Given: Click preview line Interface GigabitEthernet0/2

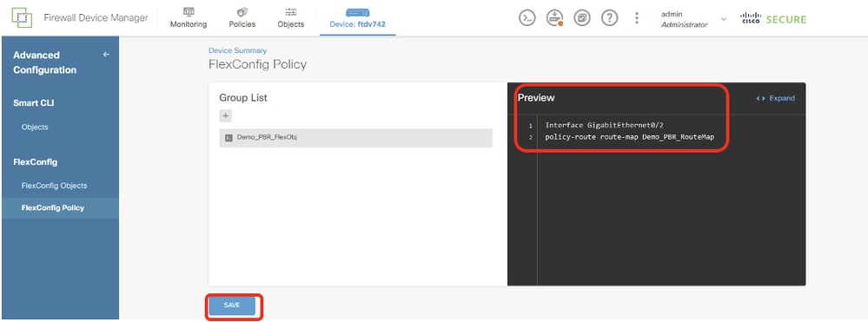Looking at the screenshot, I should pos(604,125).
